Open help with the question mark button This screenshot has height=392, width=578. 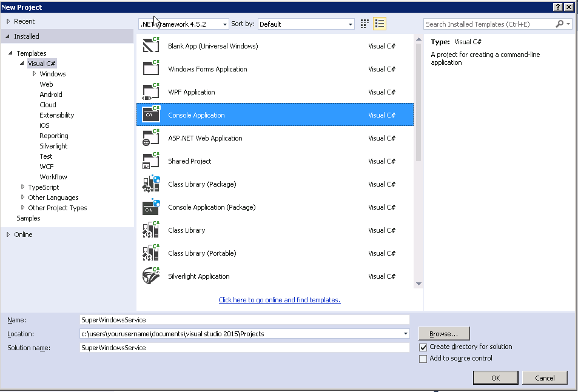click(x=557, y=7)
